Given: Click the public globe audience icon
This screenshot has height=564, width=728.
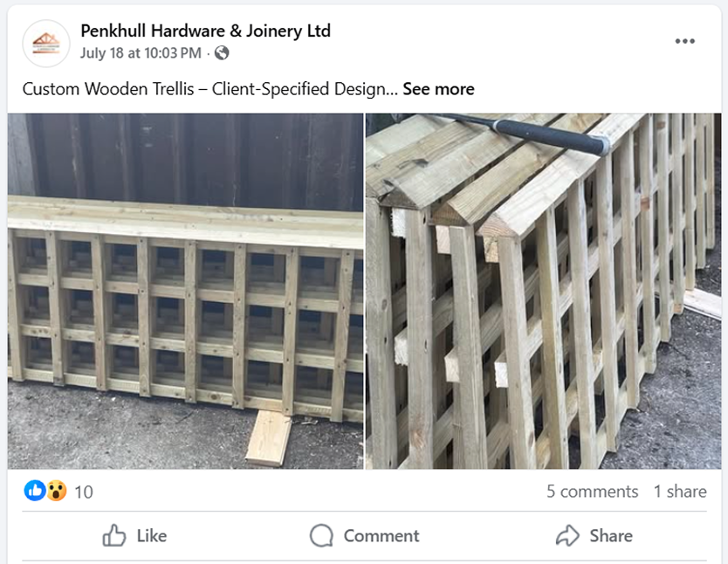Looking at the screenshot, I should (222, 53).
